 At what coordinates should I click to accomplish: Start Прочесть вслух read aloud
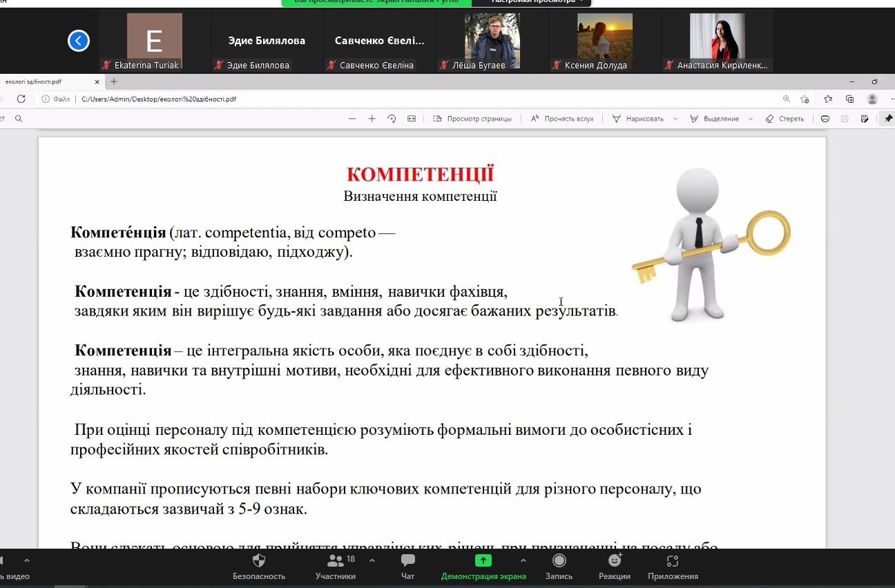coord(562,119)
